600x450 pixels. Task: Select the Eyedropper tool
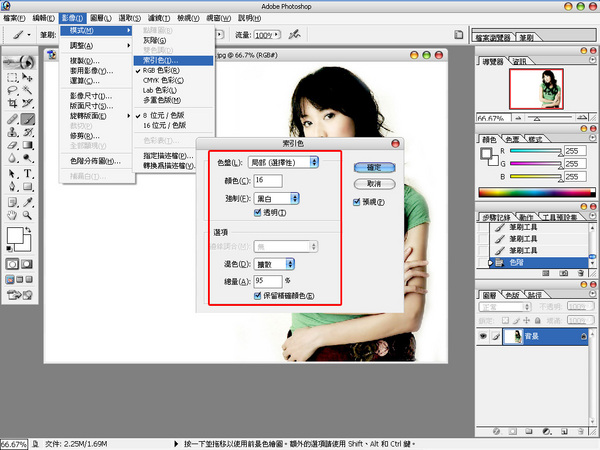(x=28, y=202)
